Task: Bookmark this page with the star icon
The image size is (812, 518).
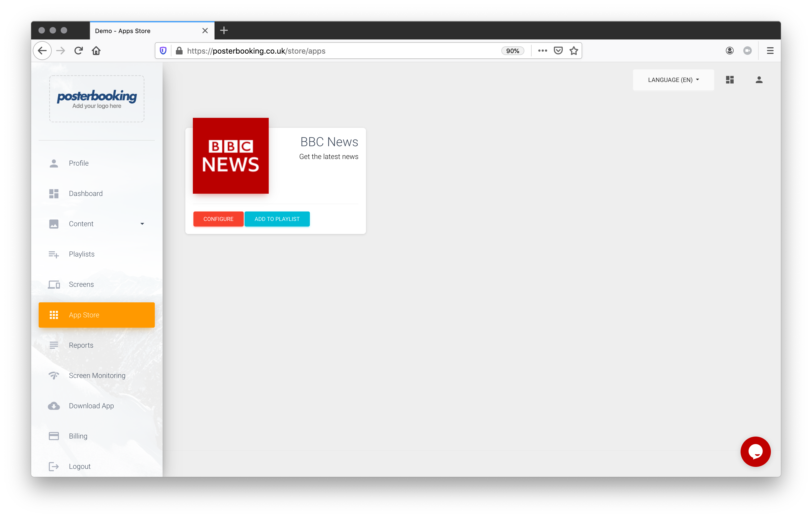Action: pos(574,51)
